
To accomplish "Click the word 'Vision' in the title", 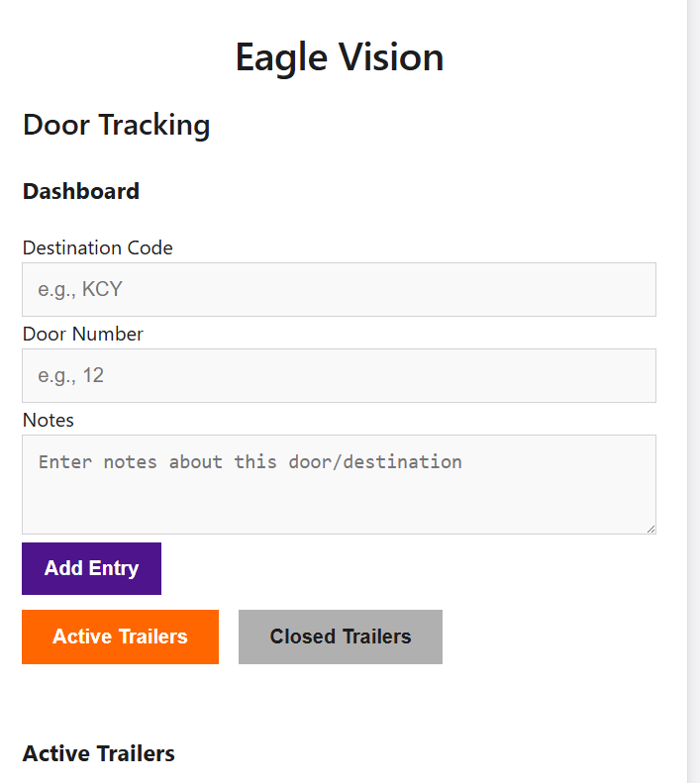I will coord(391,57).
